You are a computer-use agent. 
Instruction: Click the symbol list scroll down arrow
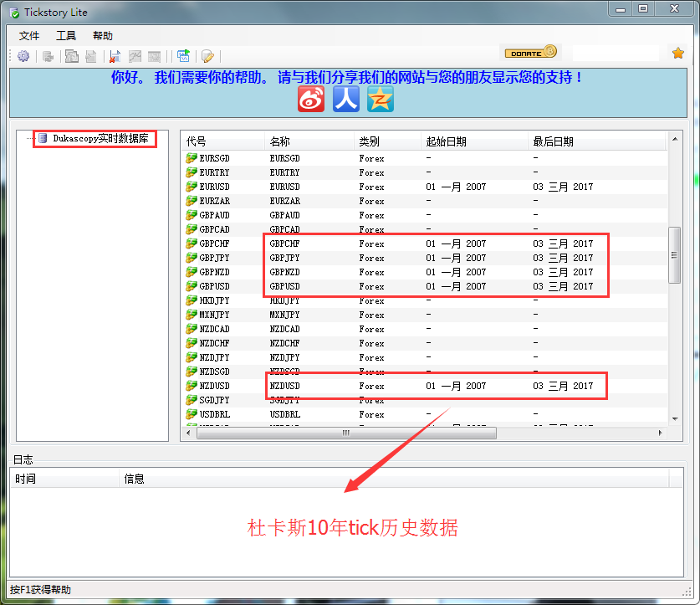pyautogui.click(x=675, y=418)
